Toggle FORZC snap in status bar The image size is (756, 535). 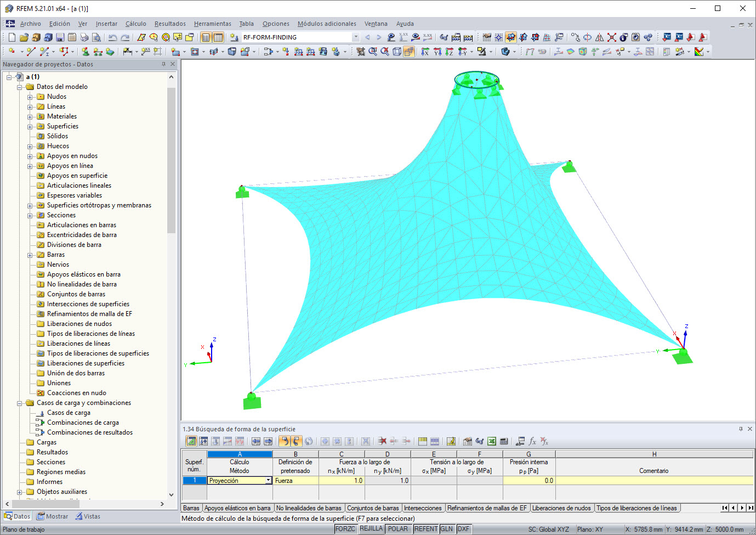pyautogui.click(x=345, y=529)
